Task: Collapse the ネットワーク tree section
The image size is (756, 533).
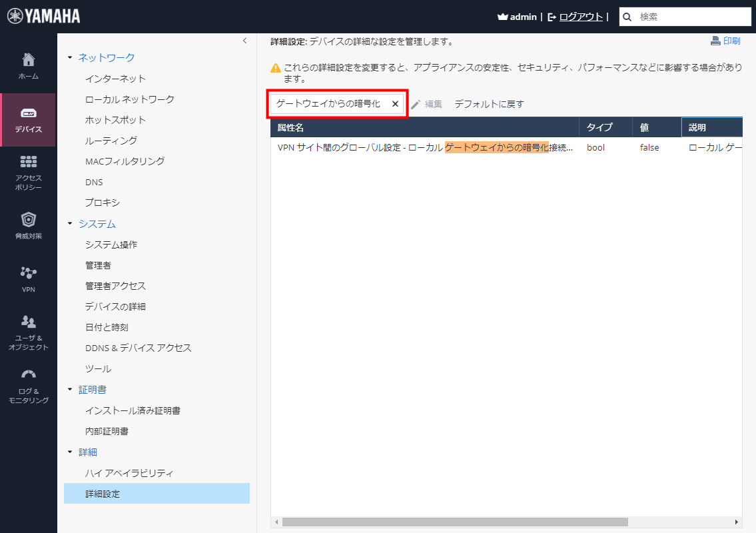Action: click(70, 58)
